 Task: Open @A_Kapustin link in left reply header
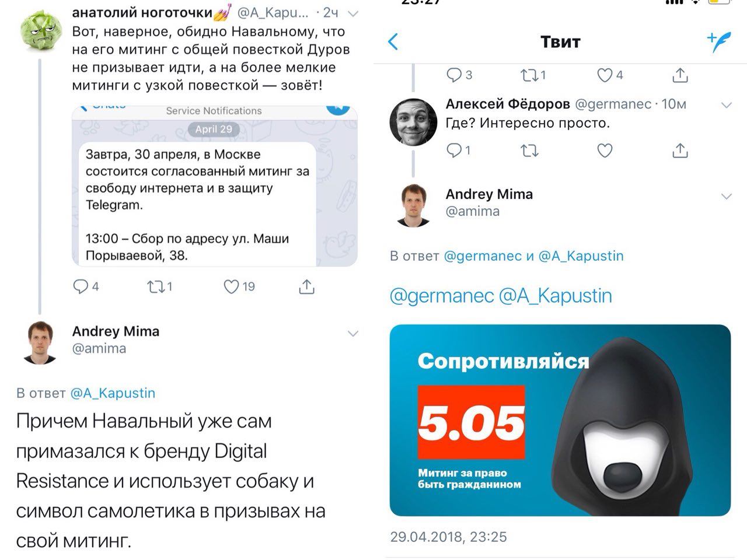pos(113,393)
